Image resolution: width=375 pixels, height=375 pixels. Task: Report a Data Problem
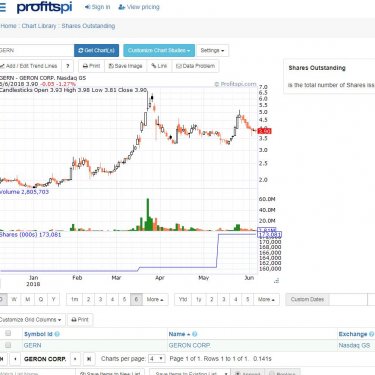pyautogui.click(x=195, y=66)
